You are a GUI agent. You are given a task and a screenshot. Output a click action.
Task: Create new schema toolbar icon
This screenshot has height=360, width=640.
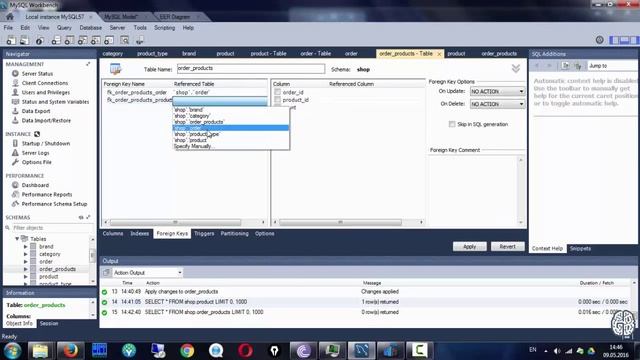(56, 40)
